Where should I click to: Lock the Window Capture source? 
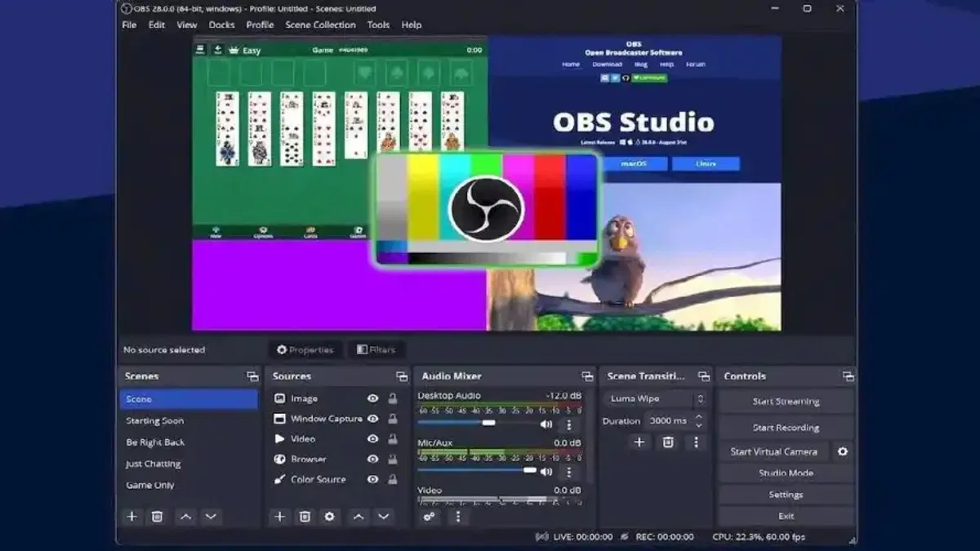[393, 419]
